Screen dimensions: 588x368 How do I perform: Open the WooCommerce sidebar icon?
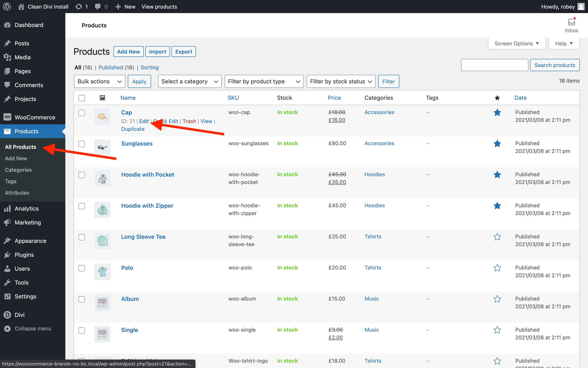(7, 117)
